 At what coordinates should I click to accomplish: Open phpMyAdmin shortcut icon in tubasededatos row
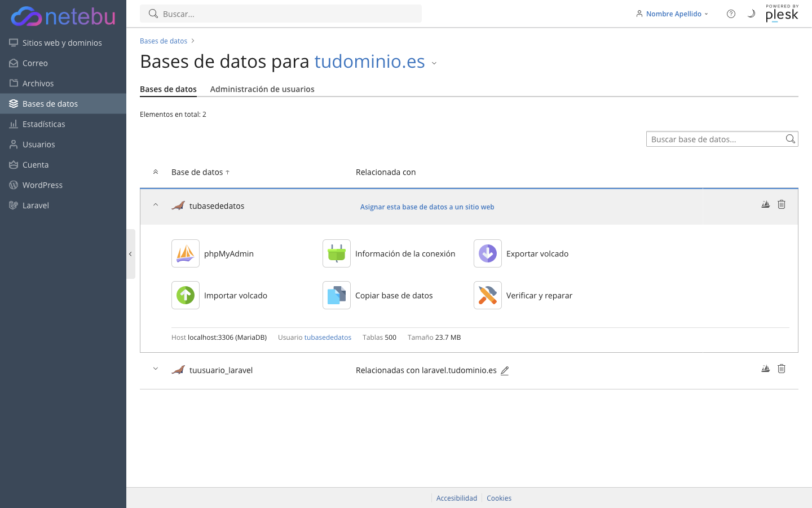click(765, 204)
